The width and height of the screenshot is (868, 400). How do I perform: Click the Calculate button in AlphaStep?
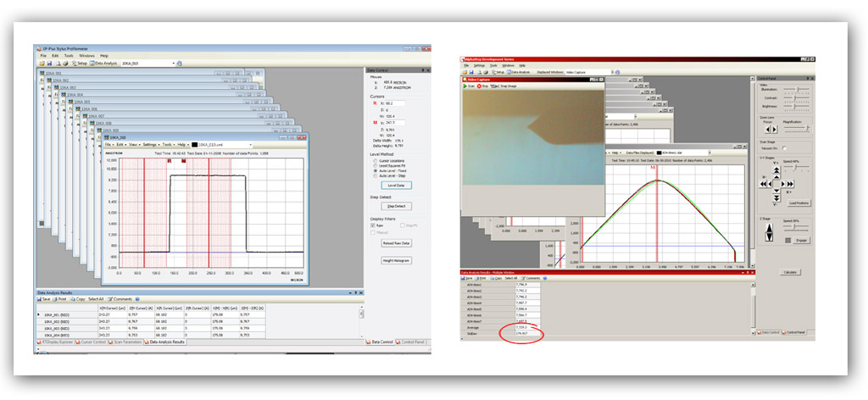click(791, 272)
